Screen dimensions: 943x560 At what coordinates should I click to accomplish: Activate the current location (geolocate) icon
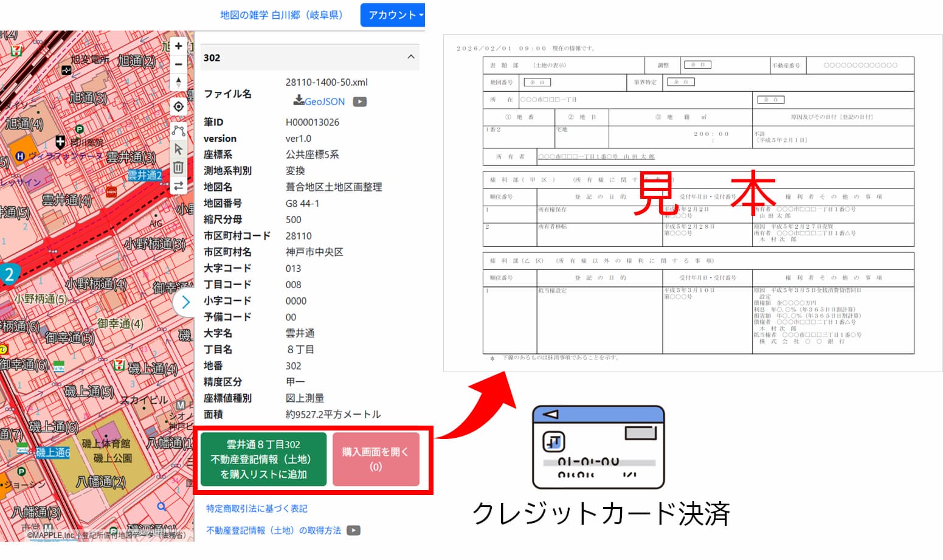(x=178, y=106)
